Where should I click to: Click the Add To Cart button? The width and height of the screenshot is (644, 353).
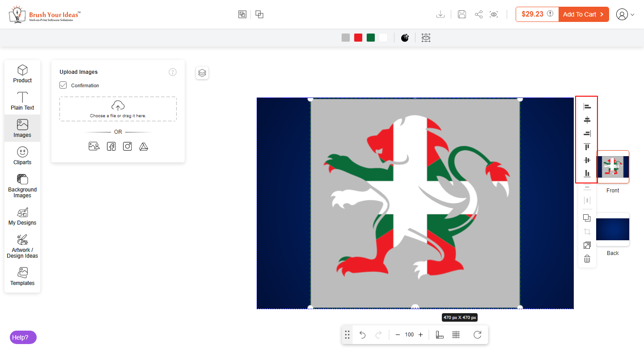click(583, 14)
